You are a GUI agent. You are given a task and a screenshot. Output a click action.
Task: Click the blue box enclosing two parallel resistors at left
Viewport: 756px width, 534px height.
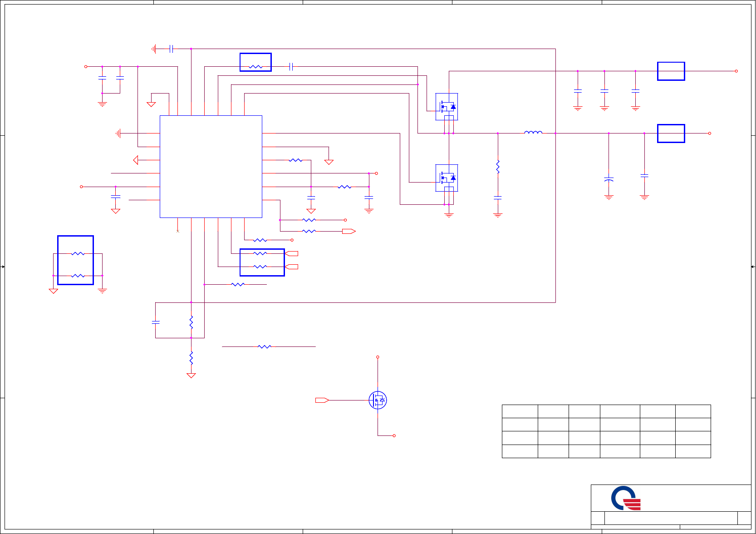pyautogui.click(x=76, y=260)
